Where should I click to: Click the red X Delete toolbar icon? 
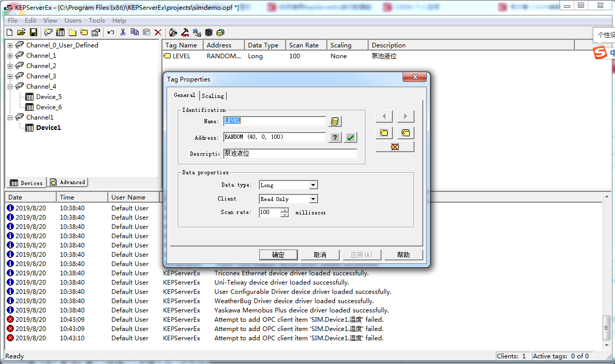click(158, 32)
